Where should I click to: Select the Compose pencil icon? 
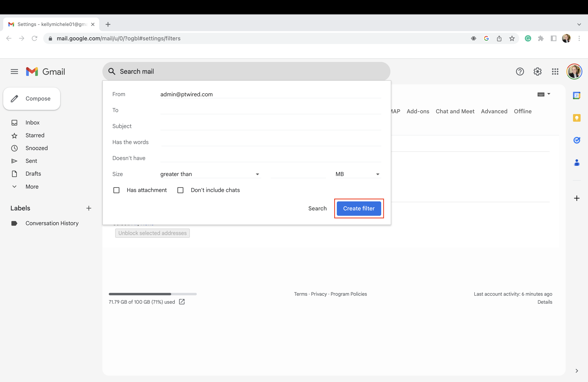pos(15,98)
